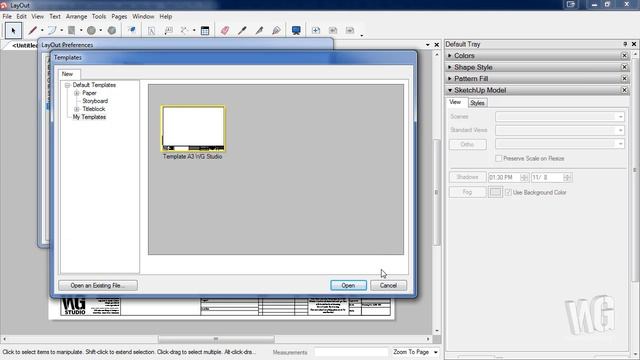Choose the Select arrow tool
The width and height of the screenshot is (640, 360).
click(13, 31)
